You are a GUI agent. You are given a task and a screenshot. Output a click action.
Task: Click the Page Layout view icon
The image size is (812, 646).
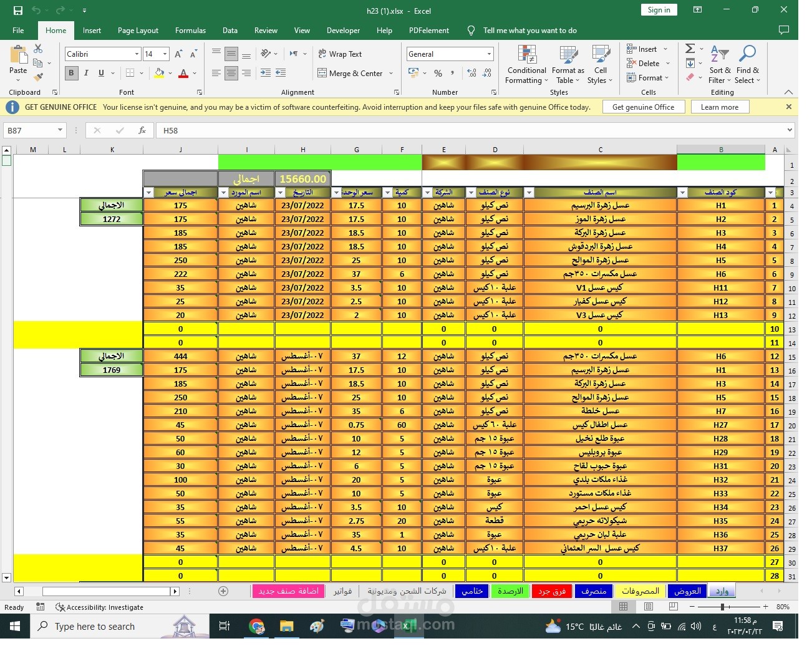[x=649, y=606]
